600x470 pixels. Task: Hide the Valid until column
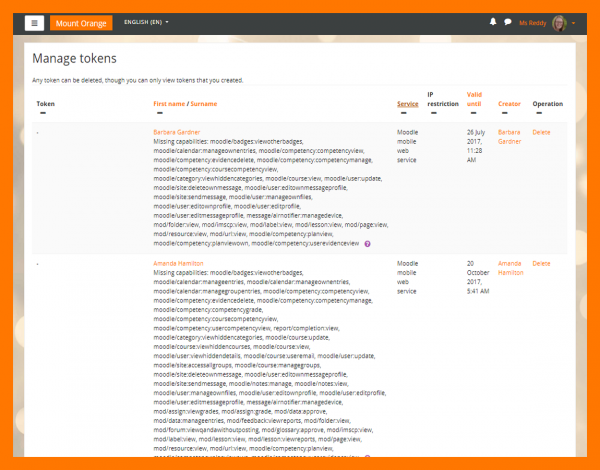click(x=471, y=113)
